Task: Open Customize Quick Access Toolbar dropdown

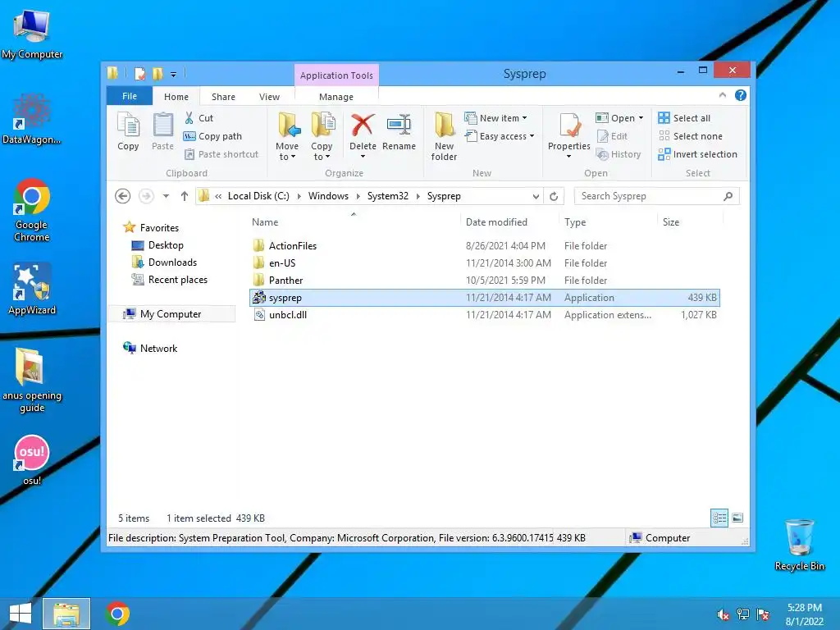Action: coord(173,74)
